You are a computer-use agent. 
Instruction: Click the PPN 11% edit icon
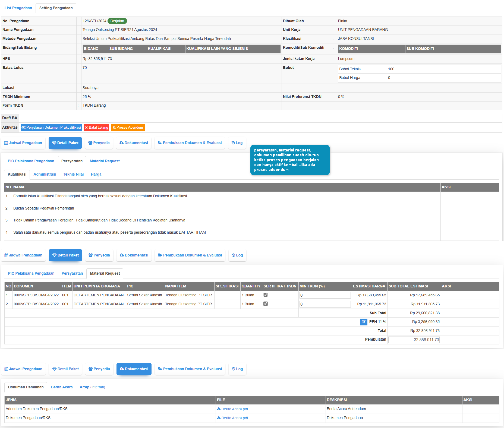363,322
